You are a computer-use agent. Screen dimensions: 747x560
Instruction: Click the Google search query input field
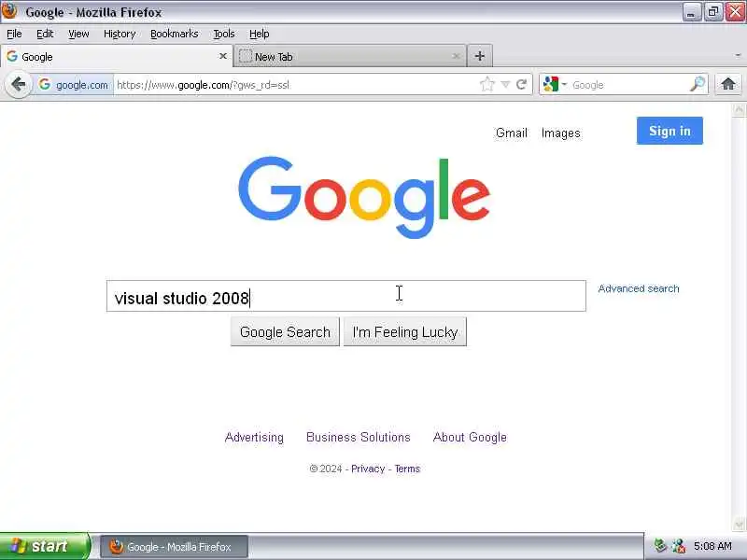coord(346,296)
